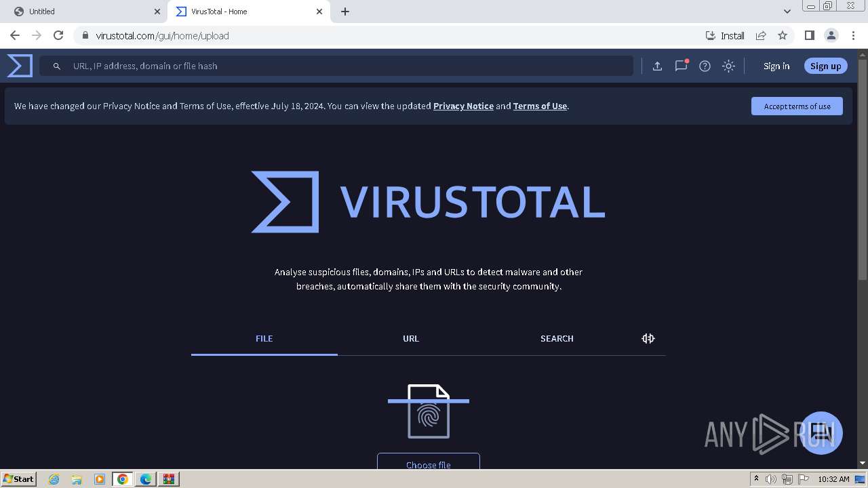Open the Windows Start button

pyautogui.click(x=19, y=479)
